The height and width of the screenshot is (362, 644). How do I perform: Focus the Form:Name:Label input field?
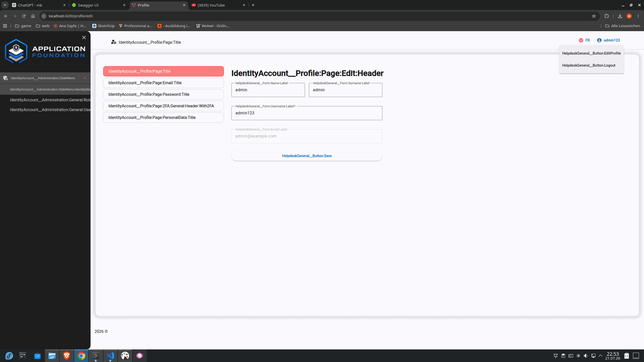pyautogui.click(x=268, y=90)
